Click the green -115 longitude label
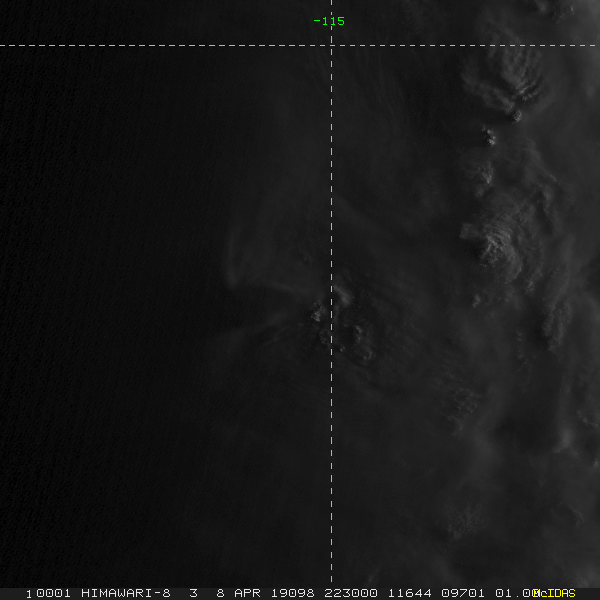 tap(329, 21)
